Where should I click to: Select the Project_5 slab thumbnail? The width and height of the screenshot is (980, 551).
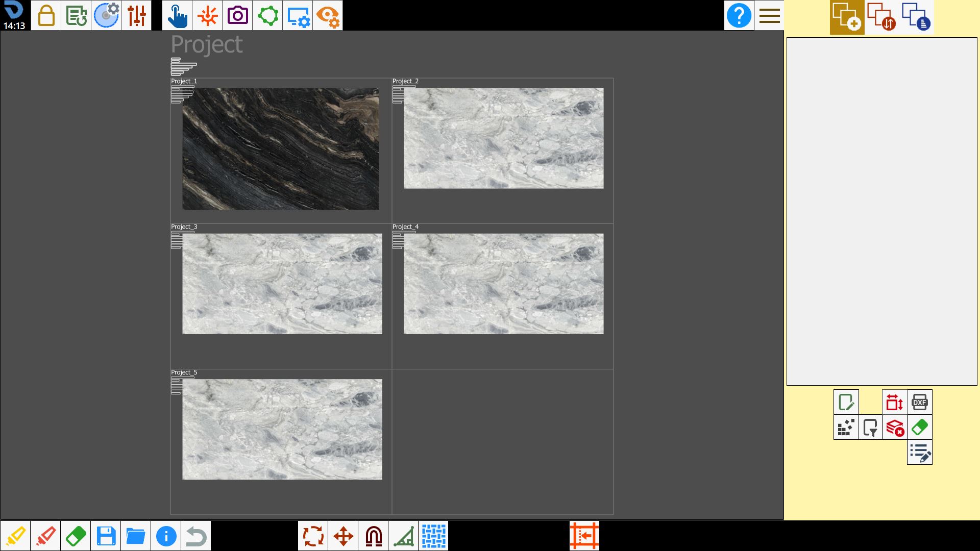pos(282,429)
